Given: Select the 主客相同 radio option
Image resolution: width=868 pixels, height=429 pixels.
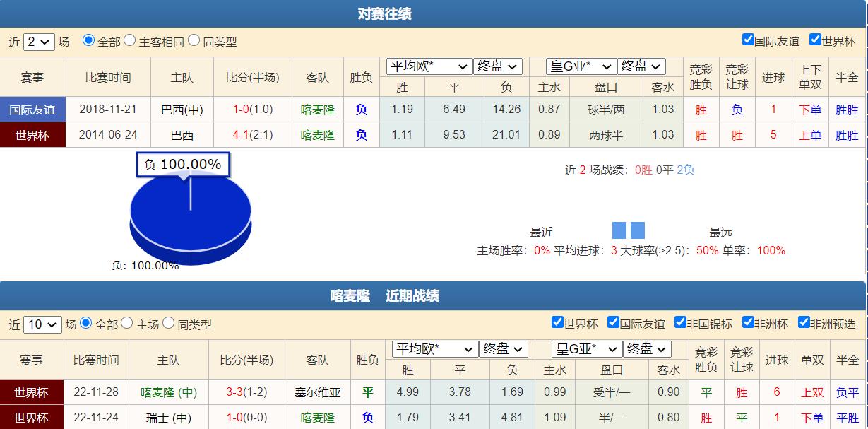Looking at the screenshot, I should 128,42.
